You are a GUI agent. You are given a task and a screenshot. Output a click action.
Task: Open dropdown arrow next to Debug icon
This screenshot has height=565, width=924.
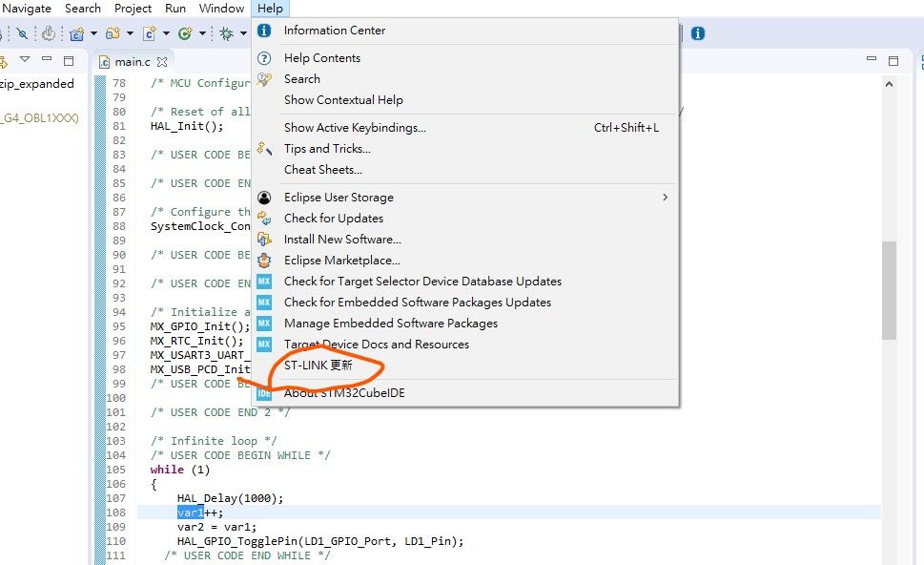coord(243,33)
